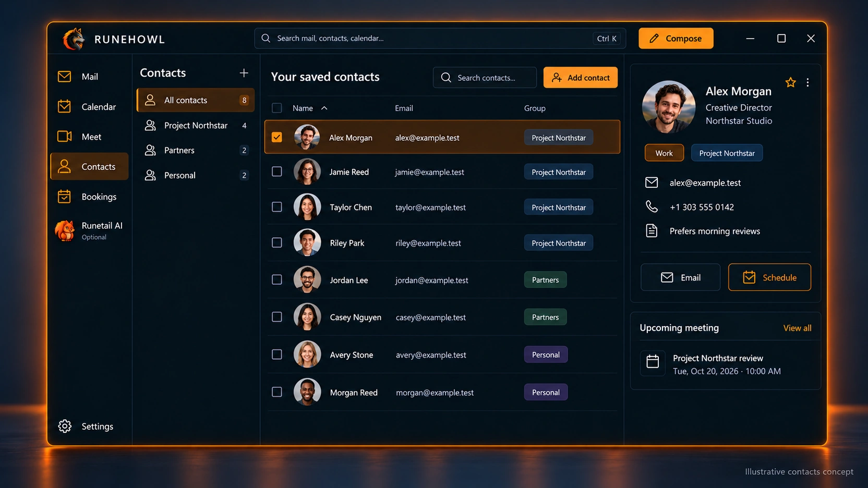Star Alex Morgan as favorite

coord(790,82)
